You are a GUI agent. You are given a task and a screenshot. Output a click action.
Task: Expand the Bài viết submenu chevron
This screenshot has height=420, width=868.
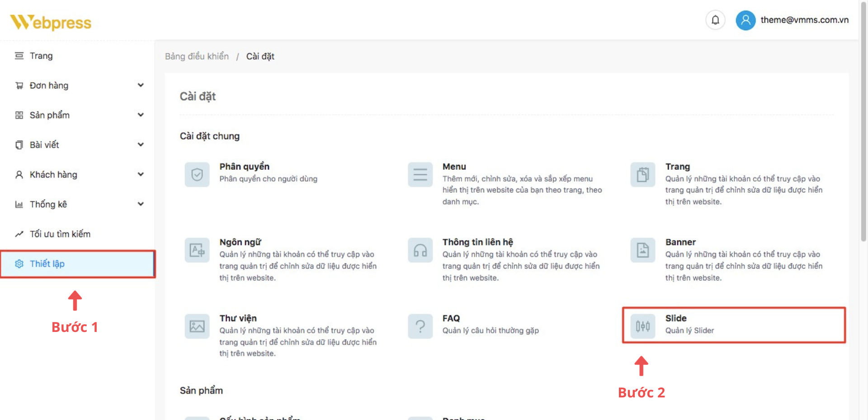(141, 145)
